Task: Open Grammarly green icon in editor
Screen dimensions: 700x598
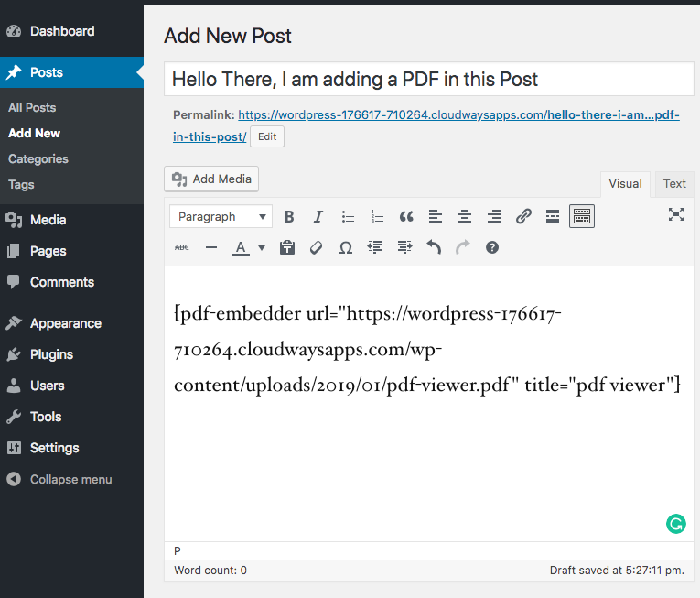Action: 676,524
